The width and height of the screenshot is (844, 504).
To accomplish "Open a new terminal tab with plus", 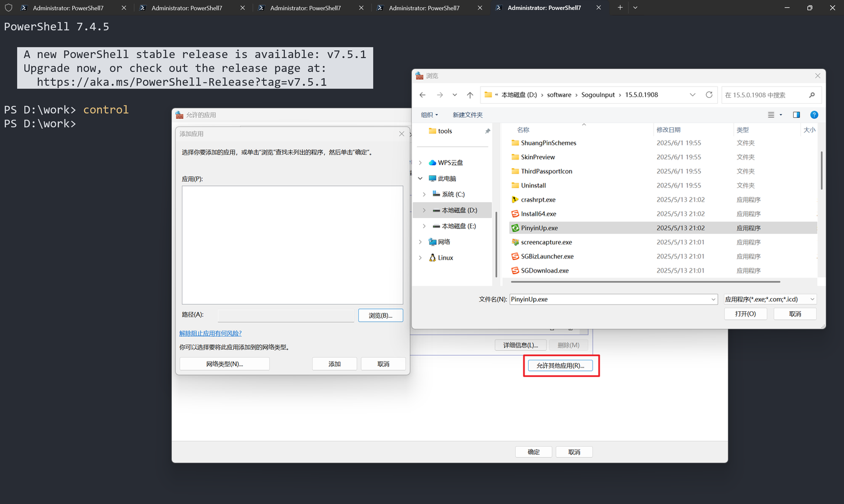I will pos(620,8).
